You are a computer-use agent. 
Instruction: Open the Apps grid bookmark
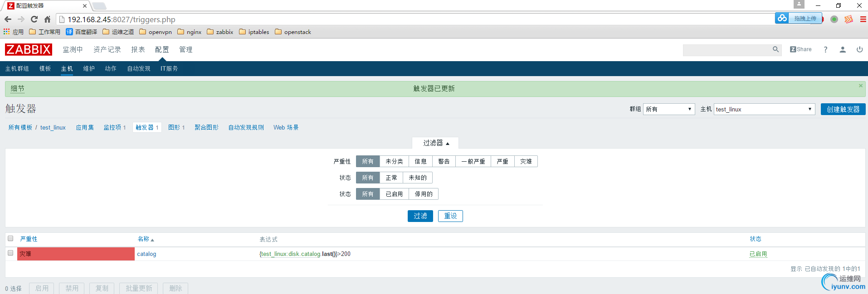click(13, 32)
